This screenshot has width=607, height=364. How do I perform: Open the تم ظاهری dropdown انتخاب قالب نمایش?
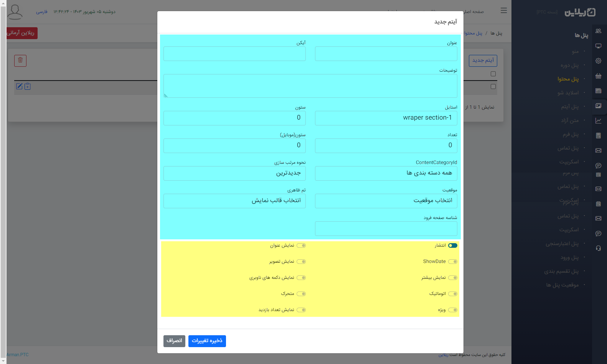[x=234, y=201]
